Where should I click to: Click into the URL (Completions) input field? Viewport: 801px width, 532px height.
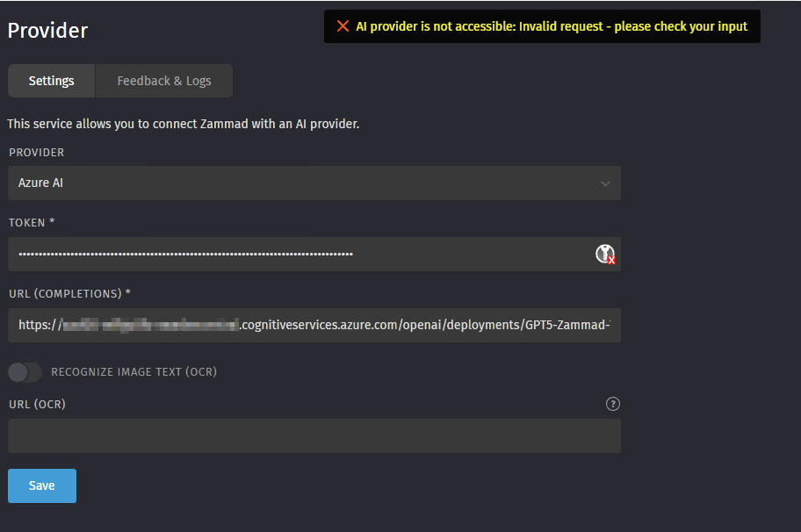pyautogui.click(x=314, y=325)
